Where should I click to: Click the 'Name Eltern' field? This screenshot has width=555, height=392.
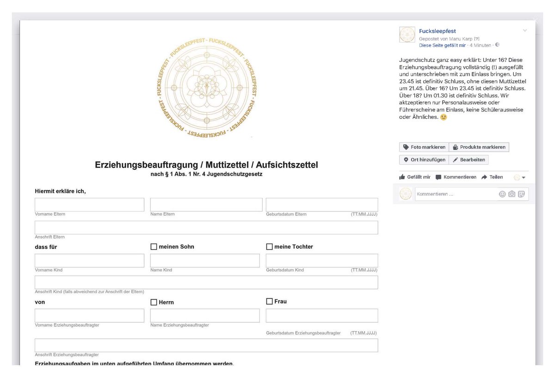[x=206, y=205]
